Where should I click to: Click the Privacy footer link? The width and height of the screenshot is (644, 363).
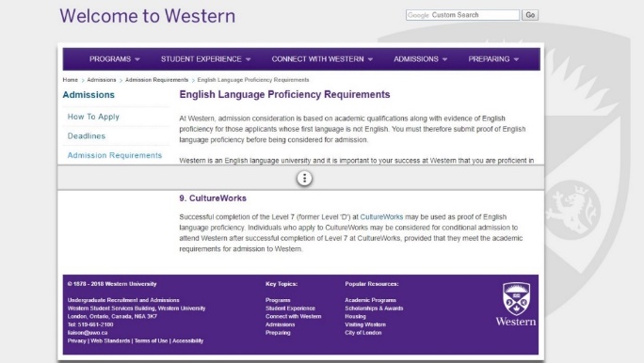coord(77,340)
